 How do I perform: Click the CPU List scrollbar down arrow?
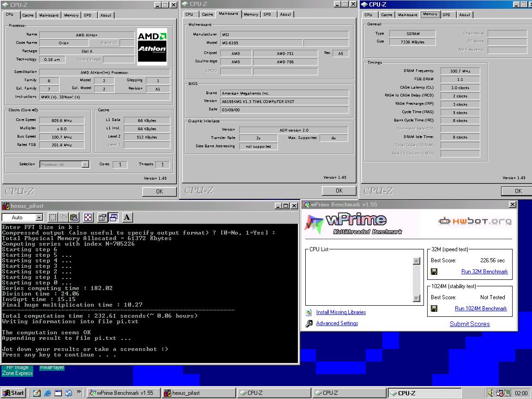pos(417,298)
